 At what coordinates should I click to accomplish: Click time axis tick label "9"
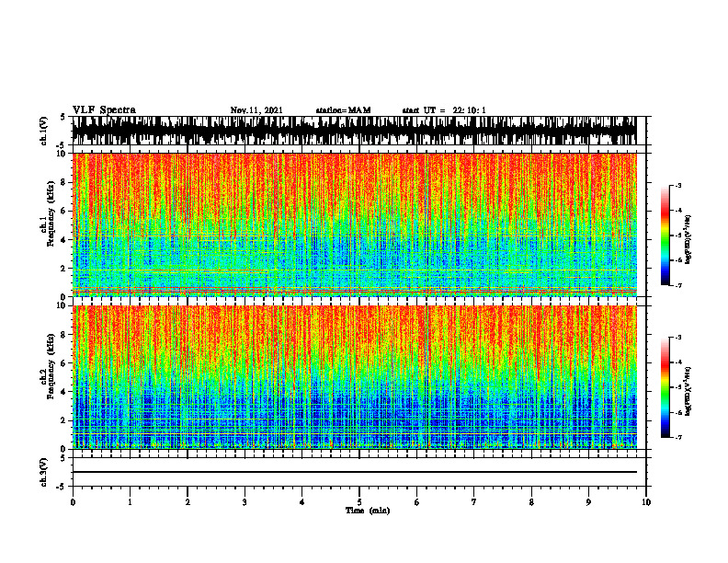(x=588, y=502)
